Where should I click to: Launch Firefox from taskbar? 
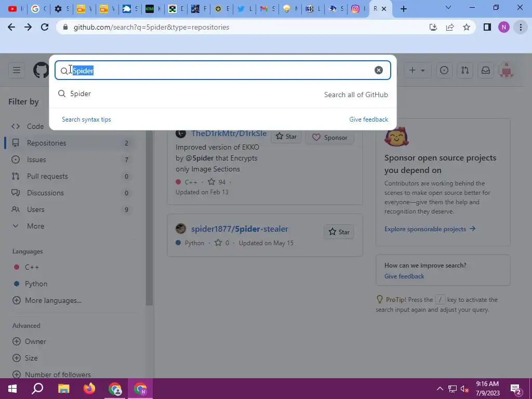(89, 389)
